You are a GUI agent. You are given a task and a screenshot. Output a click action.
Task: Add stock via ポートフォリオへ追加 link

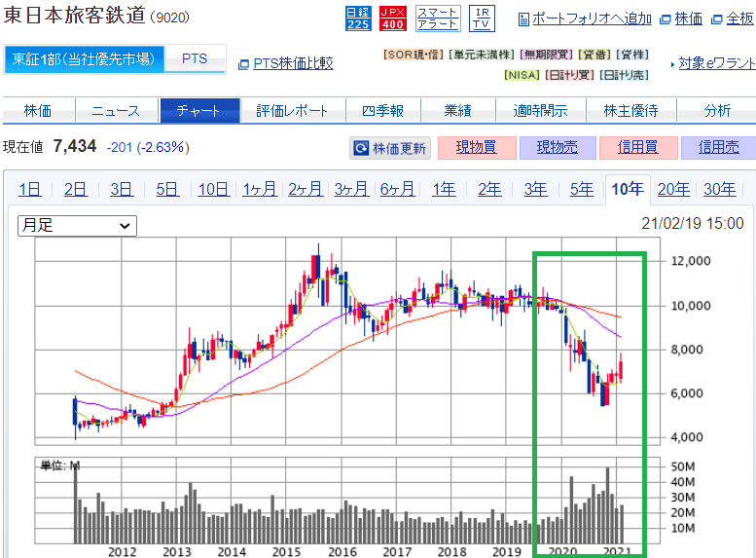pyautogui.click(x=592, y=19)
